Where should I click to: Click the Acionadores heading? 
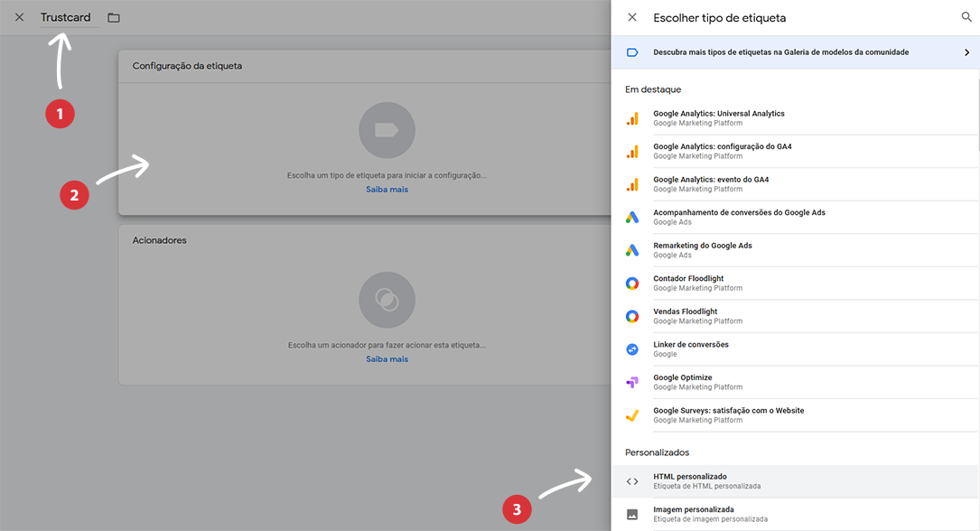(x=159, y=240)
